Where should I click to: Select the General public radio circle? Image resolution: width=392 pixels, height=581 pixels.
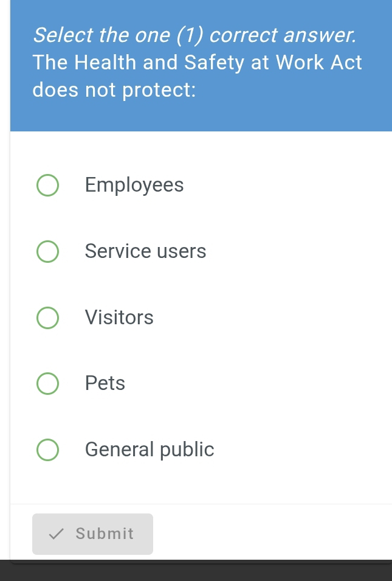pos(48,450)
